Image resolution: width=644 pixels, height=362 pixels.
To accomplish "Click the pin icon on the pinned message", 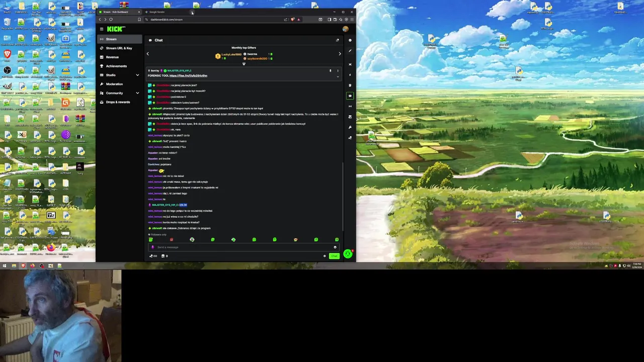I will point(330,71).
